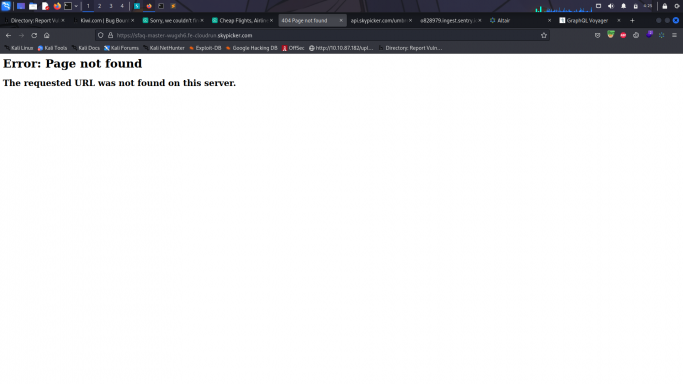
Task: Open the Pocket save icon
Action: pyautogui.click(x=598, y=35)
